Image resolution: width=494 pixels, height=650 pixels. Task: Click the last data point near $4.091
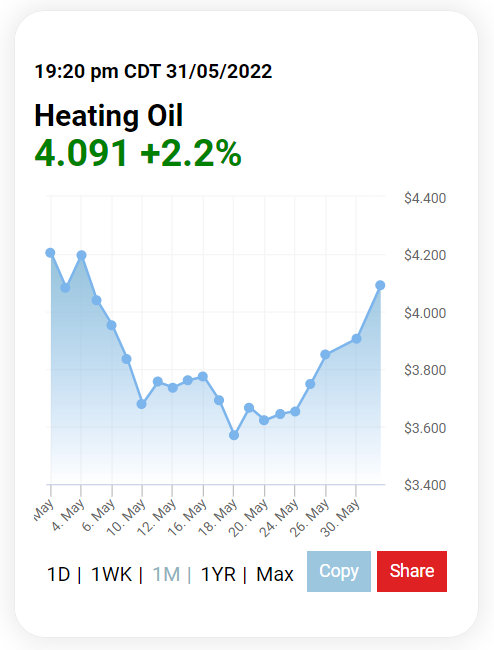coord(380,285)
